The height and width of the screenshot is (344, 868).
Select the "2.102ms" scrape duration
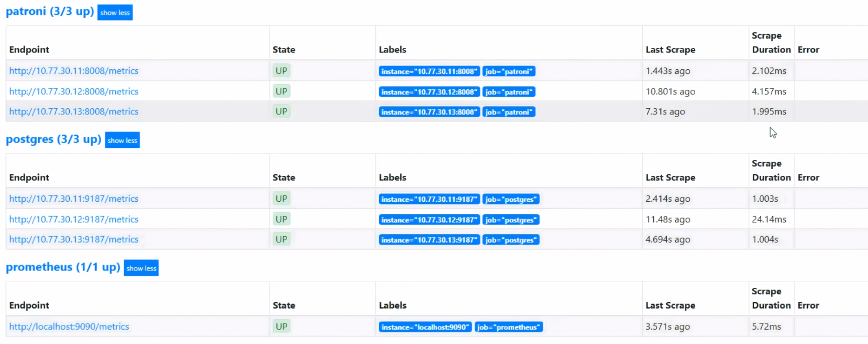(x=769, y=71)
